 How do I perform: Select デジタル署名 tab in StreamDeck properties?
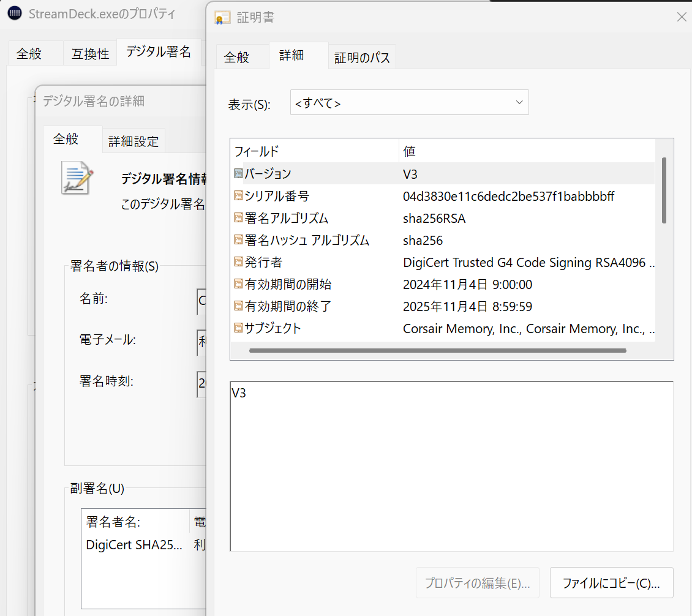159,52
